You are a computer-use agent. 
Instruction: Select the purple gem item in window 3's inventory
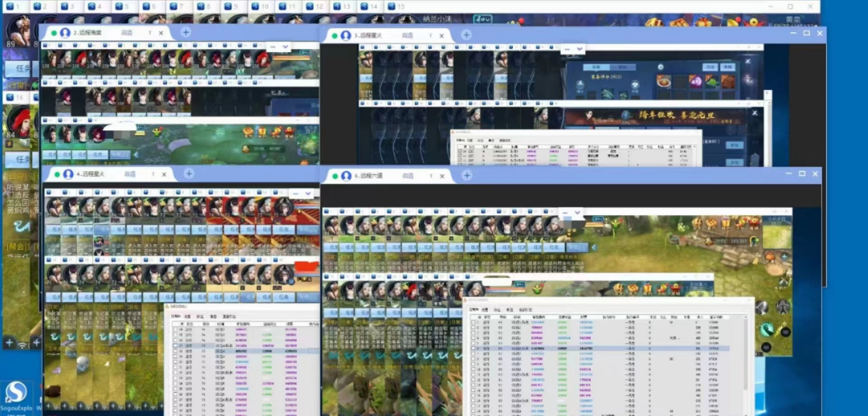[x=695, y=82]
